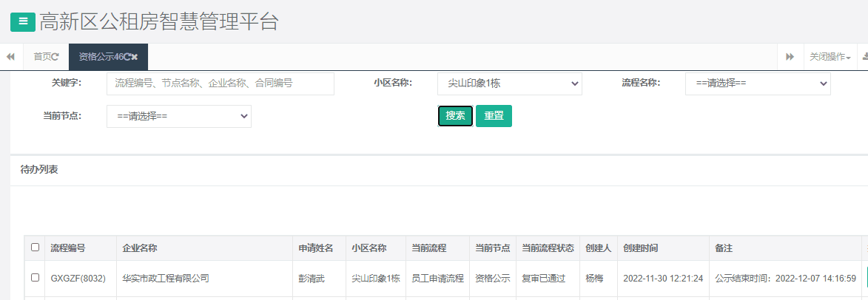Viewport: 868px width, 300px height.
Task: Toggle the sidebar with the green hamburger button
Action: coord(23,21)
